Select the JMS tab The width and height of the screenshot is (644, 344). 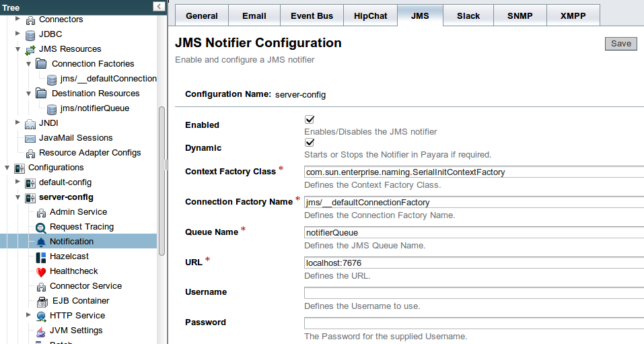pyautogui.click(x=420, y=15)
